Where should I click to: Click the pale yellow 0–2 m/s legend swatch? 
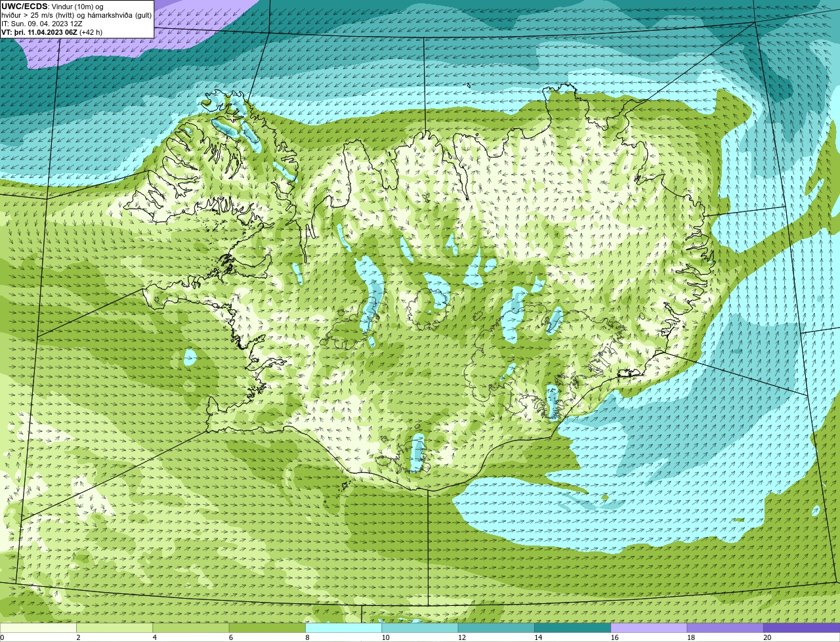coord(38,628)
